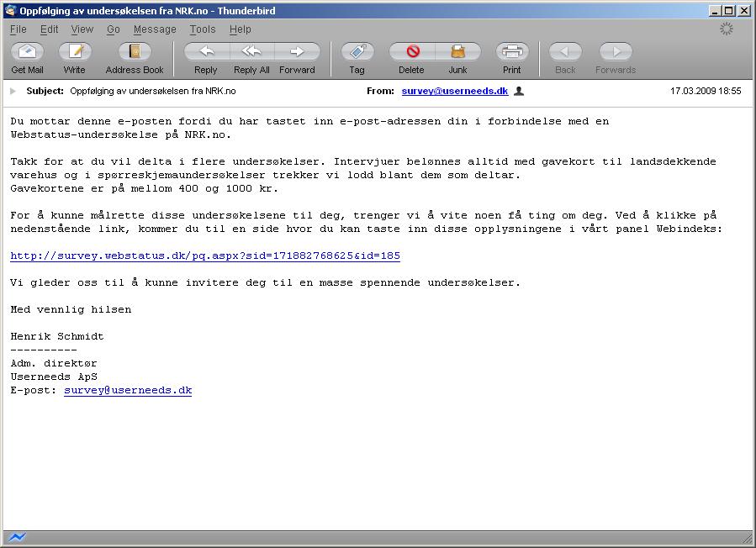
Task: Tag this message
Action: [x=357, y=52]
